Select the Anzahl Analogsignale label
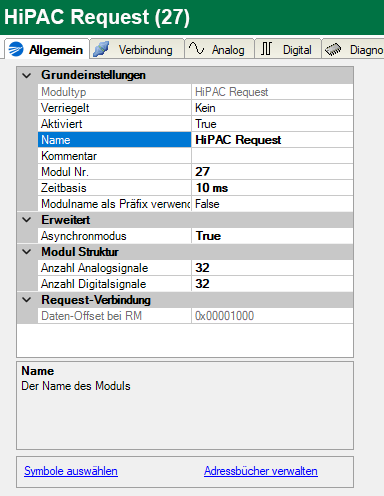Screen dimensions: 384x496 coord(114,268)
